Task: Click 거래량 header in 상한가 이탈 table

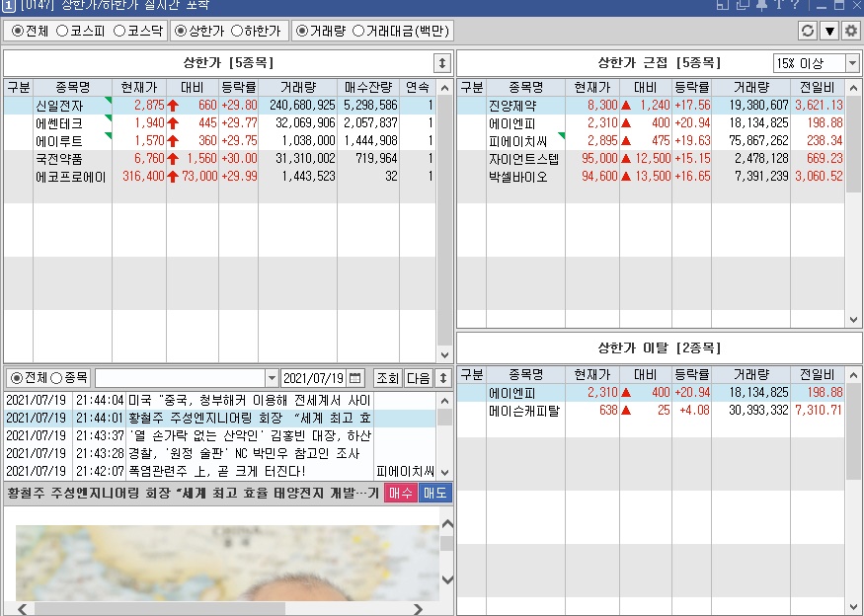Action: [x=750, y=375]
